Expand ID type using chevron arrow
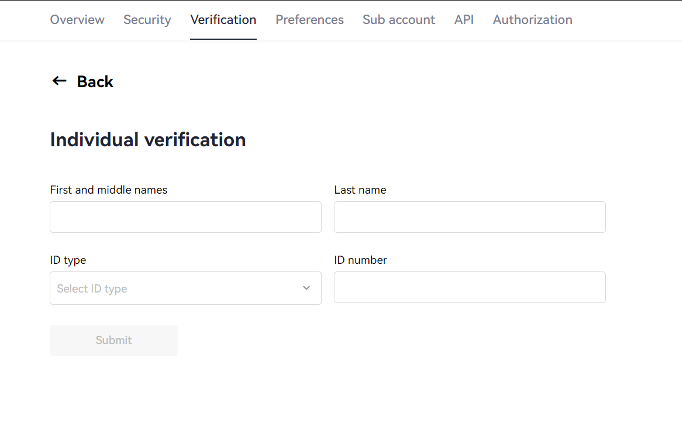The height and width of the screenshot is (430, 682). tap(306, 288)
